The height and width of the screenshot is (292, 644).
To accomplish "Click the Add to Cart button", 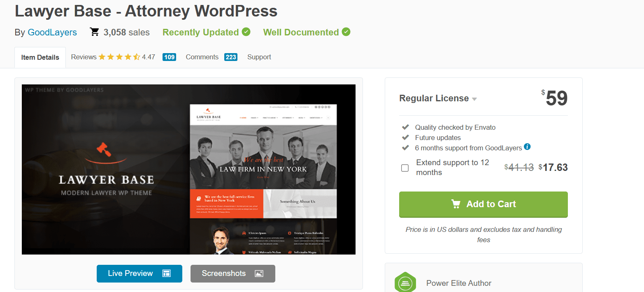I will coord(484,204).
